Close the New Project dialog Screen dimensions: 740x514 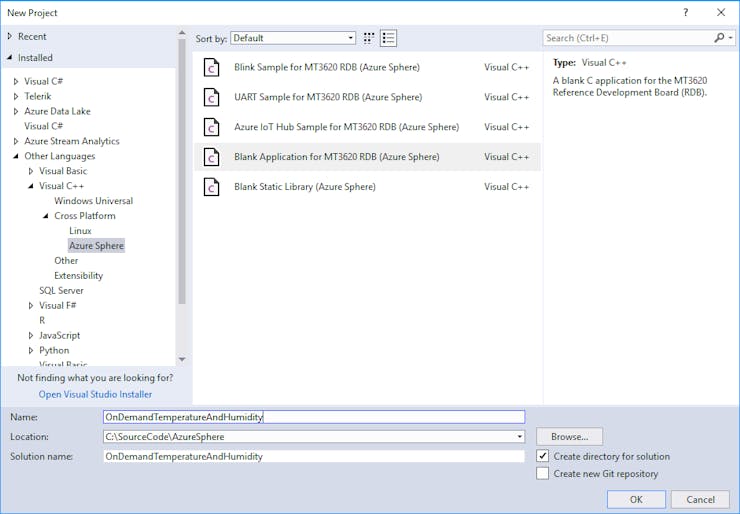pos(721,13)
